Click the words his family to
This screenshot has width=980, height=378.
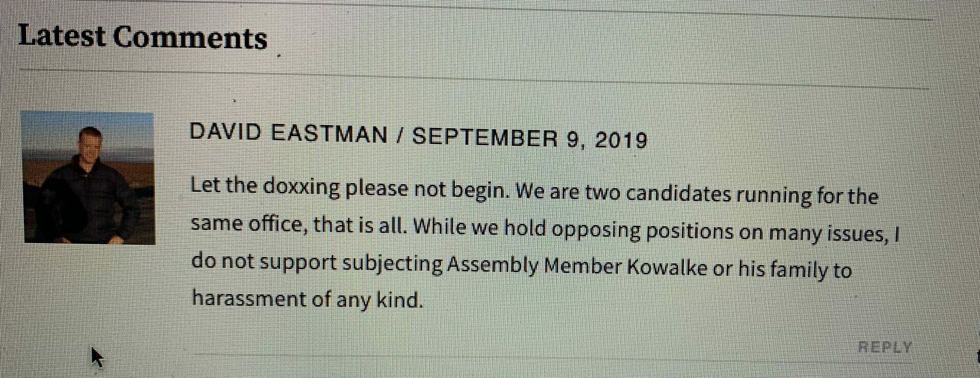(x=795, y=270)
